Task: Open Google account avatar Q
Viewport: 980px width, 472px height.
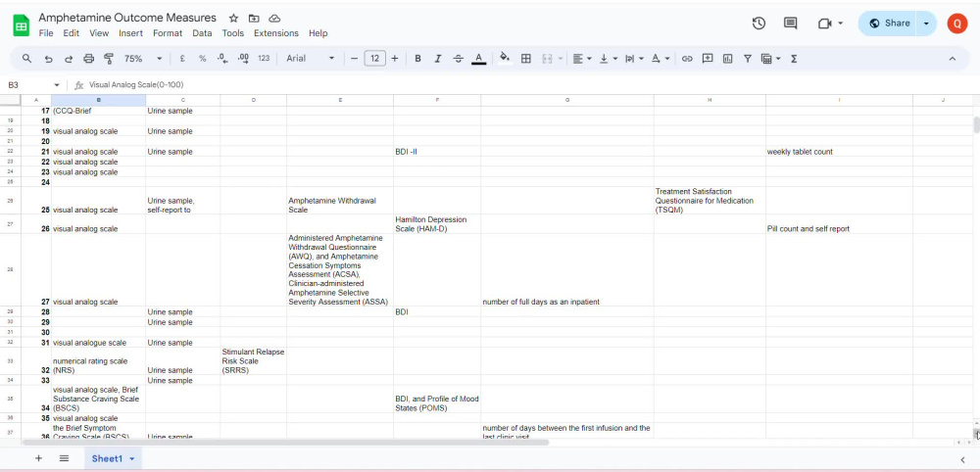Action: [x=956, y=24]
